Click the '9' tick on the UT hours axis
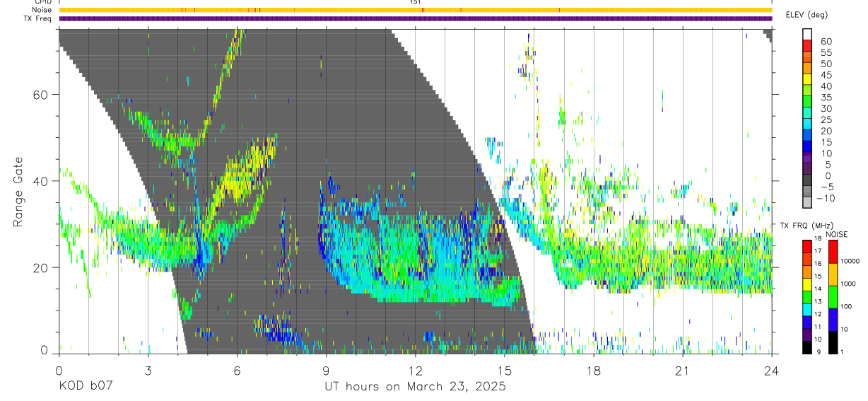Viewport: 868px width, 401px height. point(326,371)
